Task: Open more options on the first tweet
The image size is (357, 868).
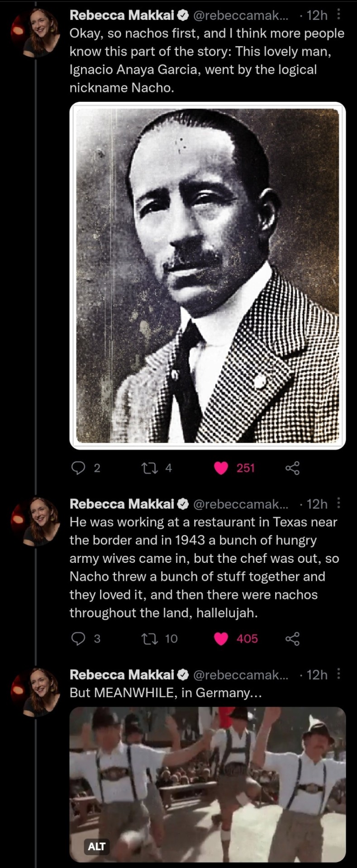Action: [x=339, y=15]
